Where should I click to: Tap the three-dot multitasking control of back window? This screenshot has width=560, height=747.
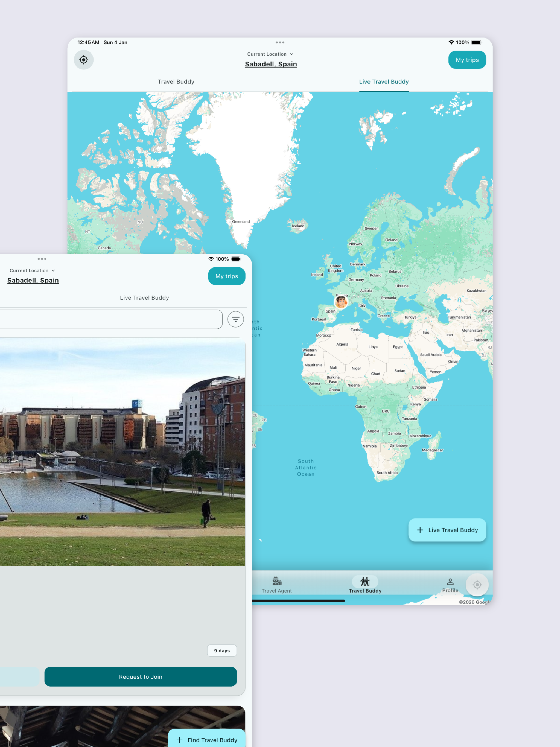pos(280,43)
